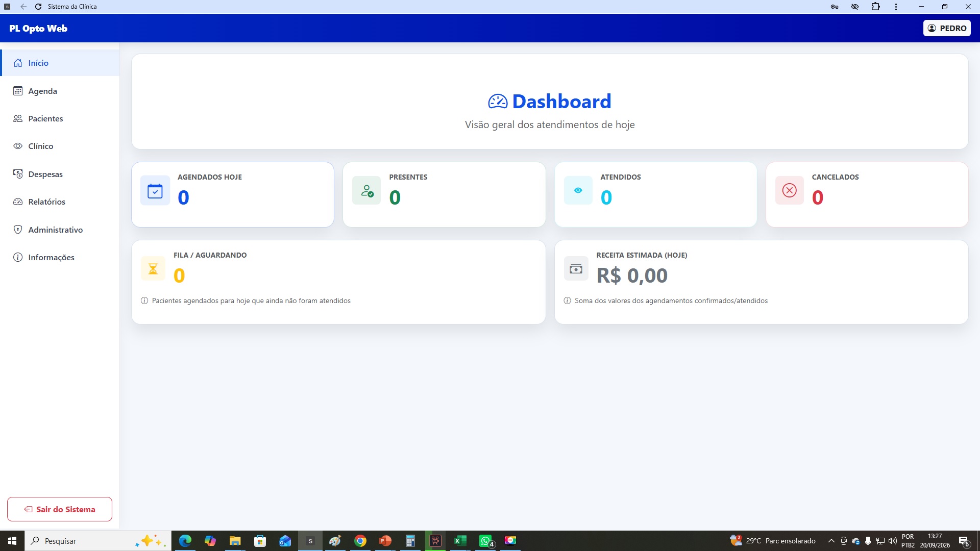This screenshot has height=551, width=980.
Task: Open the Despesas section
Action: (x=60, y=174)
